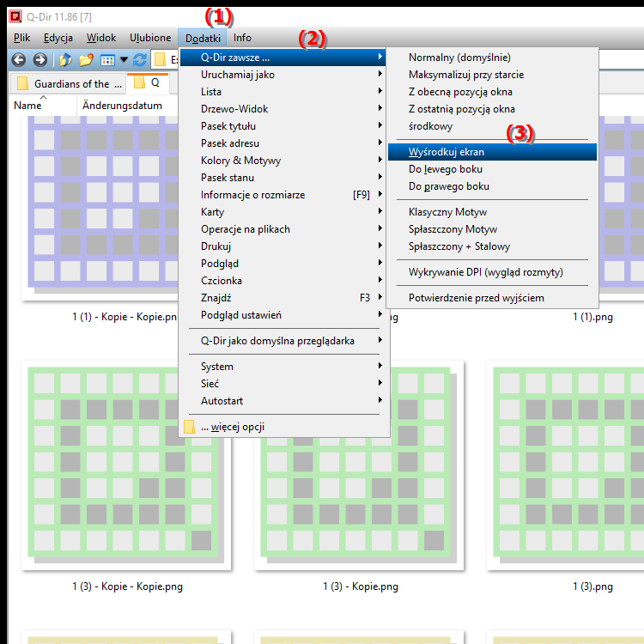The image size is (644, 644).
Task: Open the System submenu
Action: point(283,367)
